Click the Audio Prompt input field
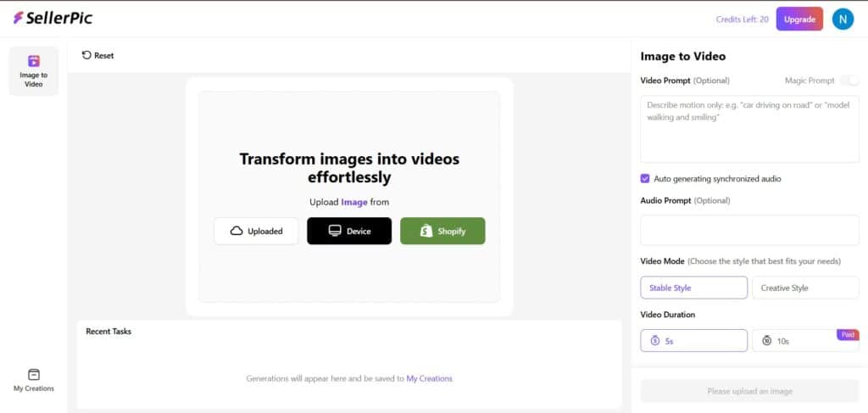The image size is (868, 413). click(x=749, y=231)
